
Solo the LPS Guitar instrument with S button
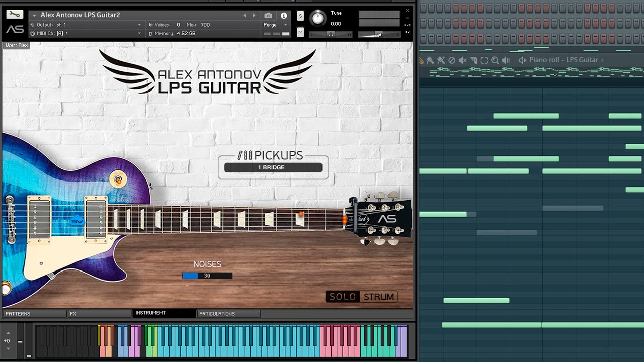click(x=300, y=16)
